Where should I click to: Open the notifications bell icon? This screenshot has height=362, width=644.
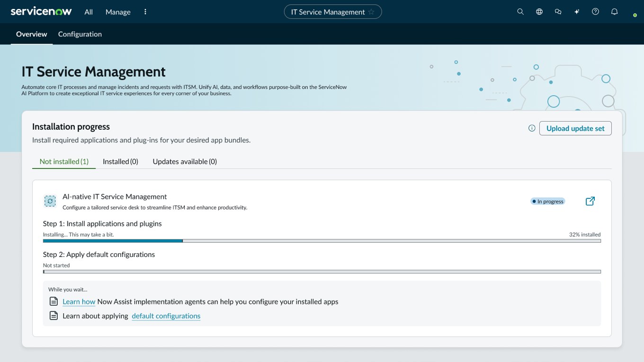coord(615,12)
